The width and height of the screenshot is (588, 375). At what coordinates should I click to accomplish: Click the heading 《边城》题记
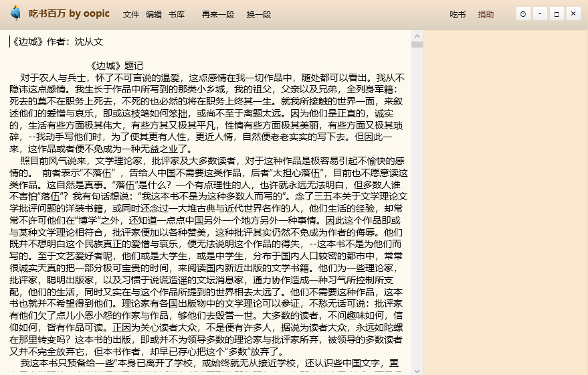(x=116, y=66)
